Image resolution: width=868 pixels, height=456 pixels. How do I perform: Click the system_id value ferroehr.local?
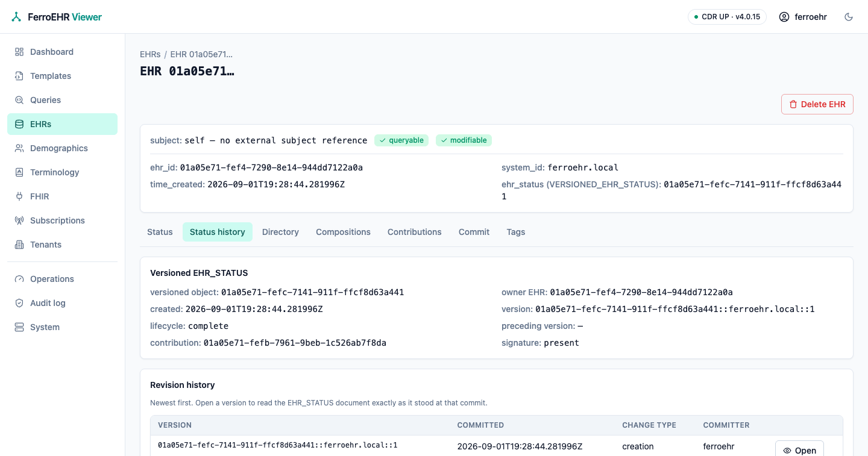pyautogui.click(x=583, y=167)
